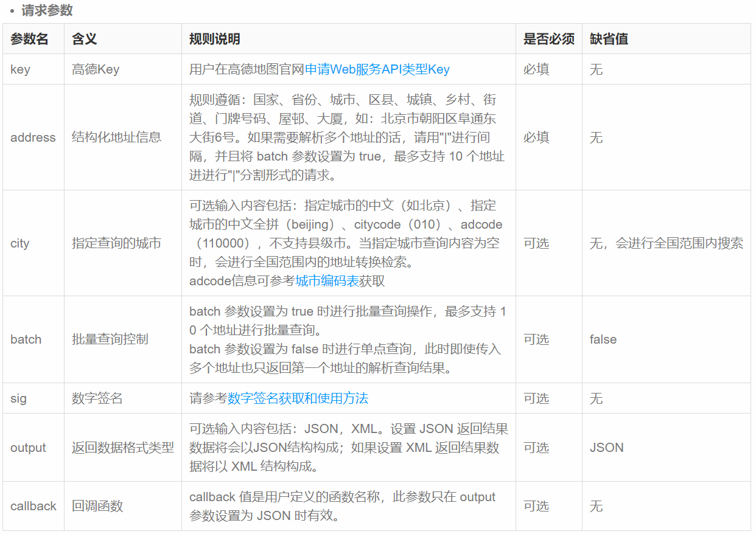Viewport: 756px width, 534px height.
Task: Click the JSON default value cell
Action: click(x=605, y=448)
